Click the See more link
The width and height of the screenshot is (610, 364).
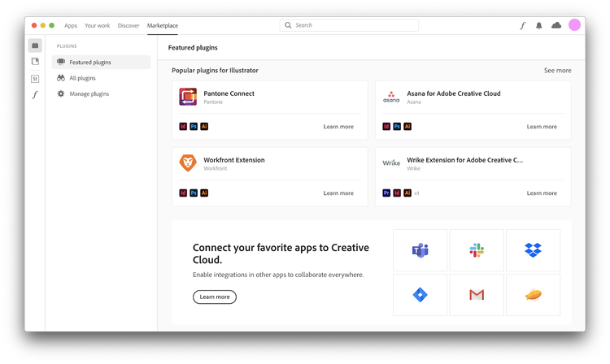pyautogui.click(x=557, y=71)
